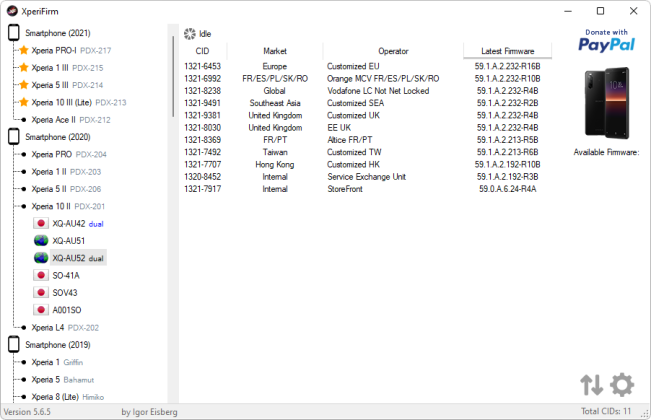Collapse the Smartphone (2019) group
651x420 pixels.
(x=58, y=344)
